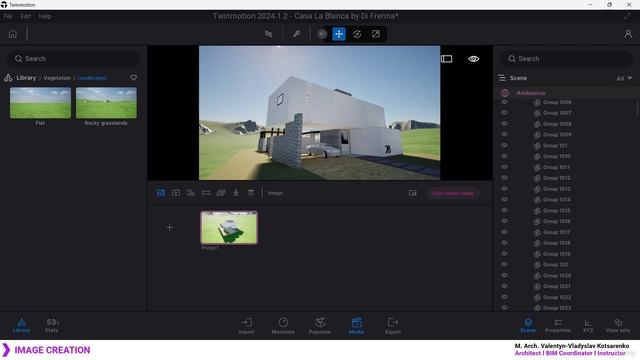Select the Rocky grasslands landscape thumbnail
Image resolution: width=640 pixels, height=360 pixels.
pyautogui.click(x=106, y=103)
